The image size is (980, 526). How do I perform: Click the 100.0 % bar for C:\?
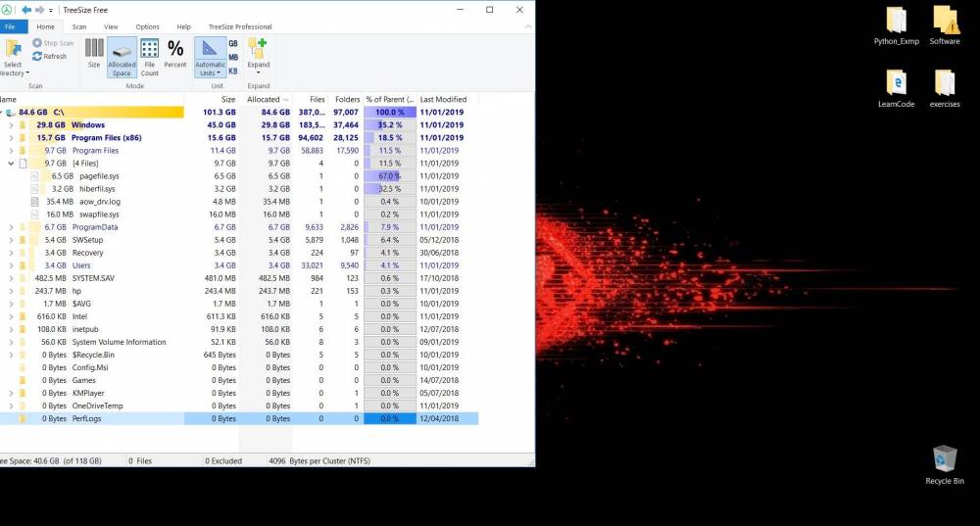point(390,113)
